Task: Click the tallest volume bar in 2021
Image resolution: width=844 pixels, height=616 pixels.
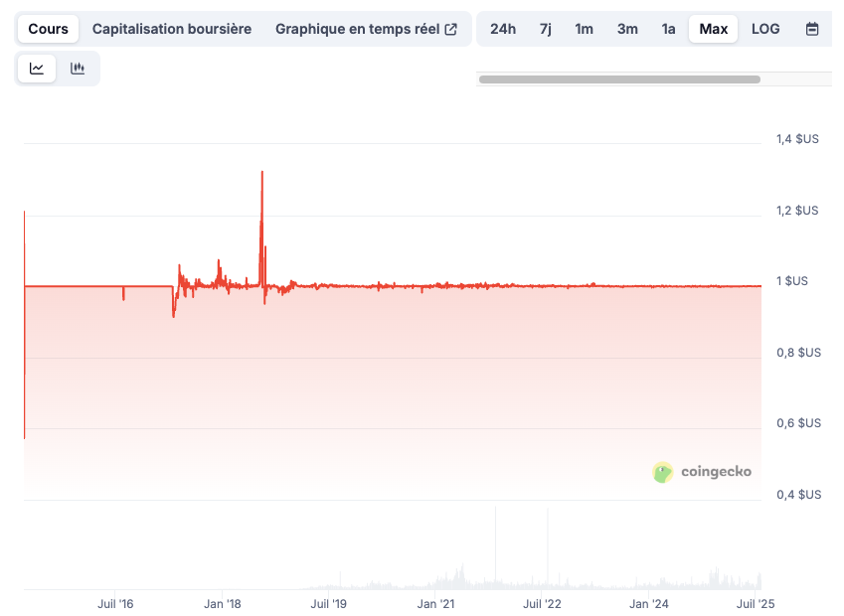Action: [x=495, y=547]
